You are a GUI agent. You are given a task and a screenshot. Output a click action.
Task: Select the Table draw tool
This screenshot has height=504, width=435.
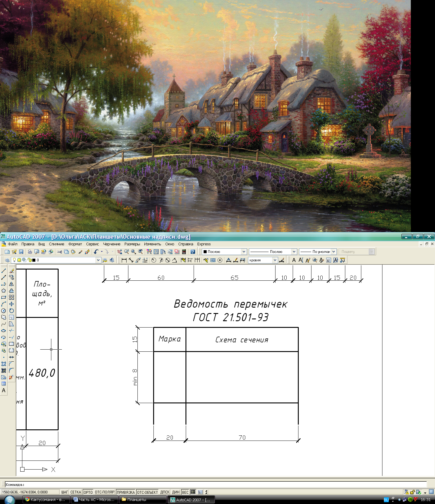point(4,384)
